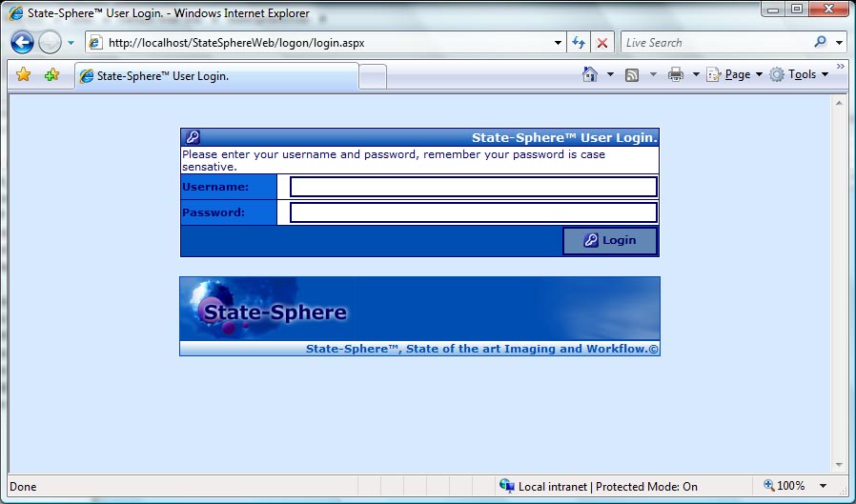Expand the Print options dropdown arrow
The width and height of the screenshot is (856, 504).
click(x=696, y=74)
